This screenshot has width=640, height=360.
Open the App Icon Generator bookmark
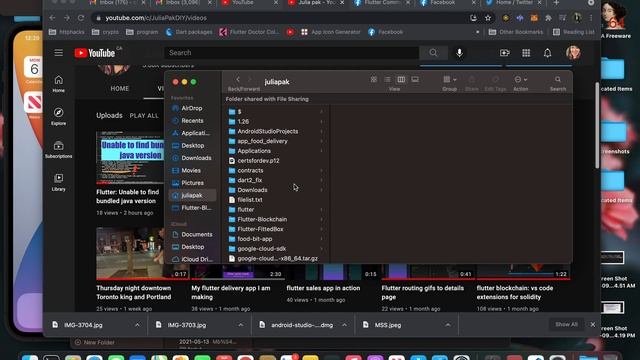pyautogui.click(x=331, y=32)
